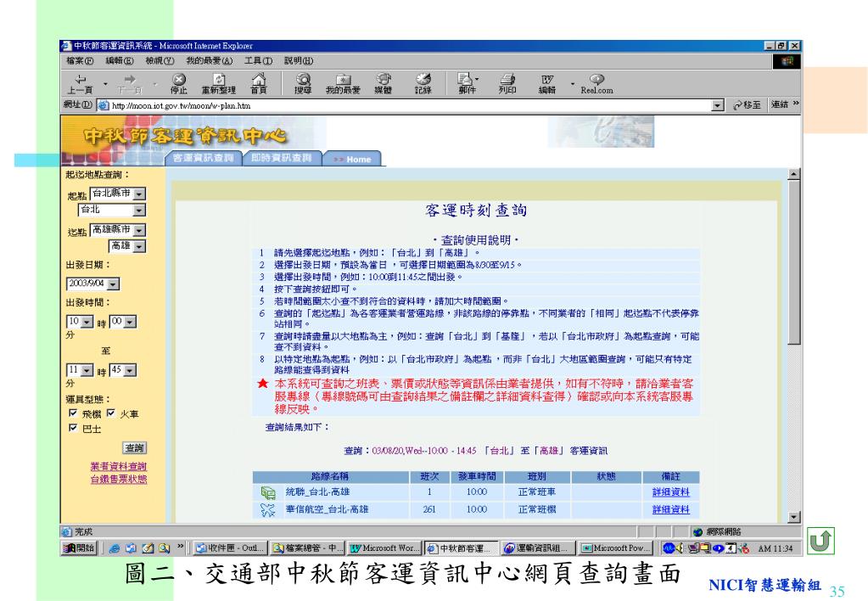Screen dimensions: 868x601
Task: Open the 出發日期 2003/9/04 dropdown
Action: click(113, 284)
